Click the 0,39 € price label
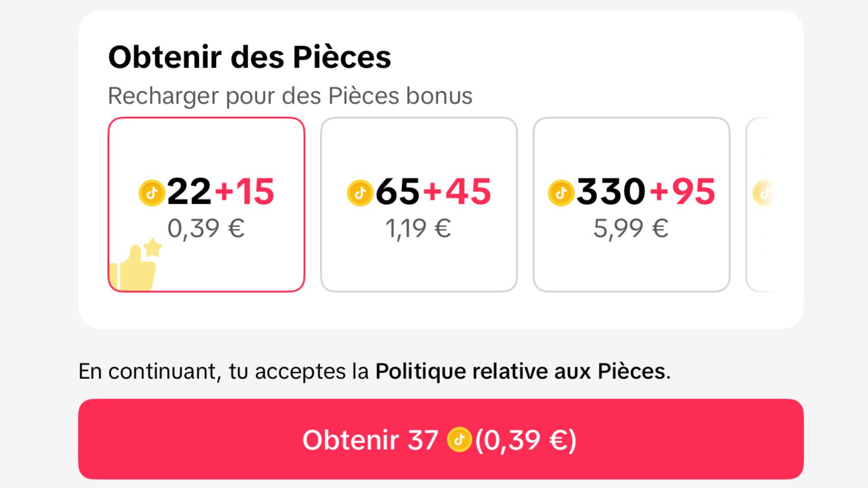Viewport: 868px width, 488px height. pyautogui.click(x=206, y=229)
